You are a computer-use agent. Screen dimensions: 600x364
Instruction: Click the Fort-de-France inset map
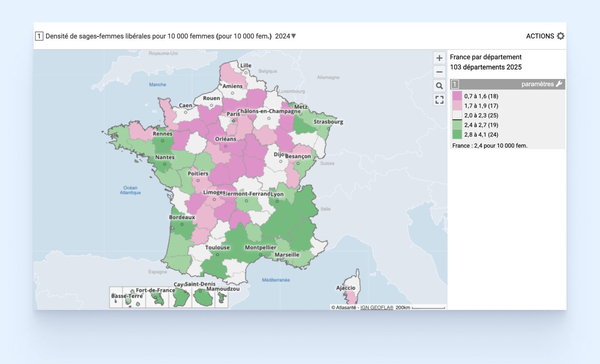click(156, 297)
